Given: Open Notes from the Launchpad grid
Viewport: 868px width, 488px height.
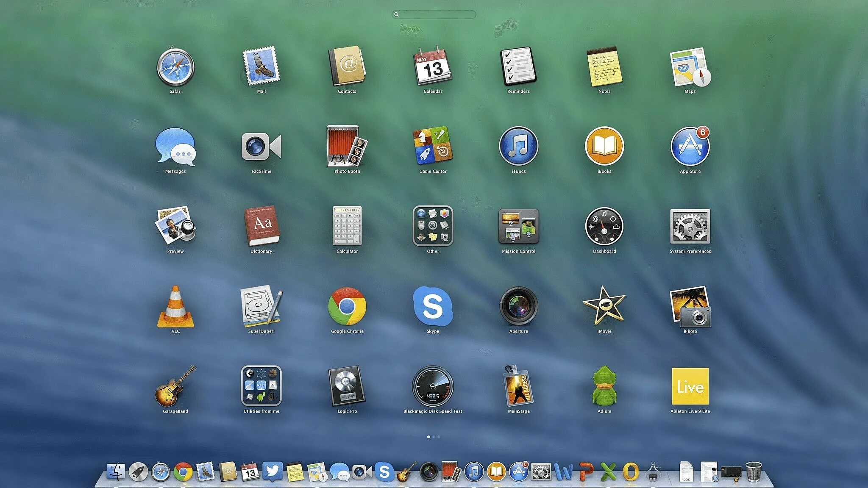Looking at the screenshot, I should tap(604, 67).
